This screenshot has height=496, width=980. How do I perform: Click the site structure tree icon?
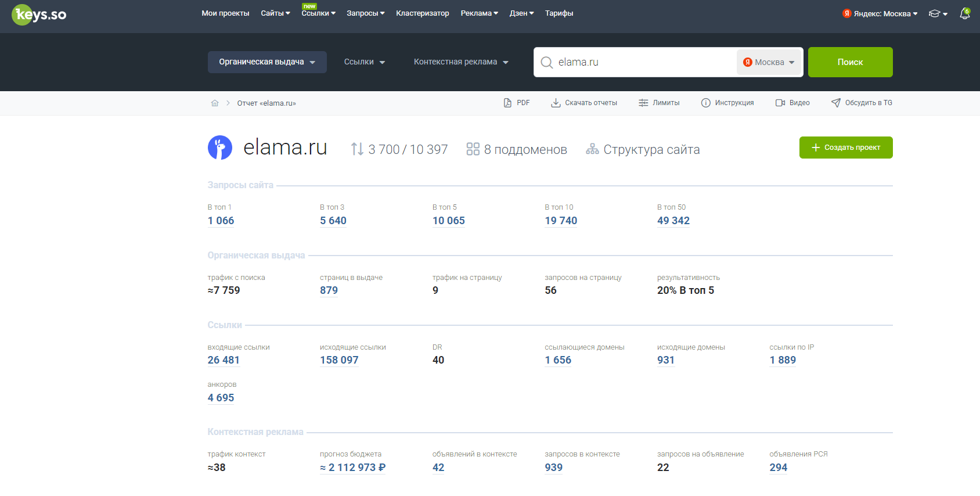click(592, 149)
